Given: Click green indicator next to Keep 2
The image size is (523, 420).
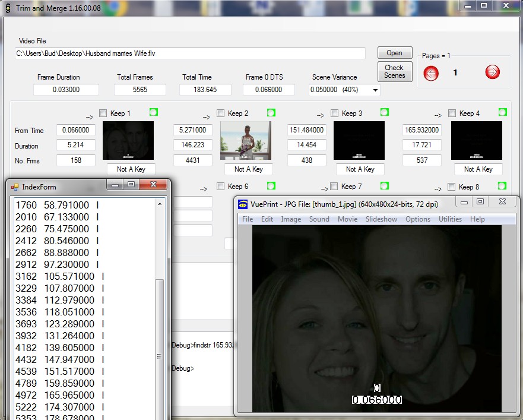Looking at the screenshot, I should tap(271, 112).
